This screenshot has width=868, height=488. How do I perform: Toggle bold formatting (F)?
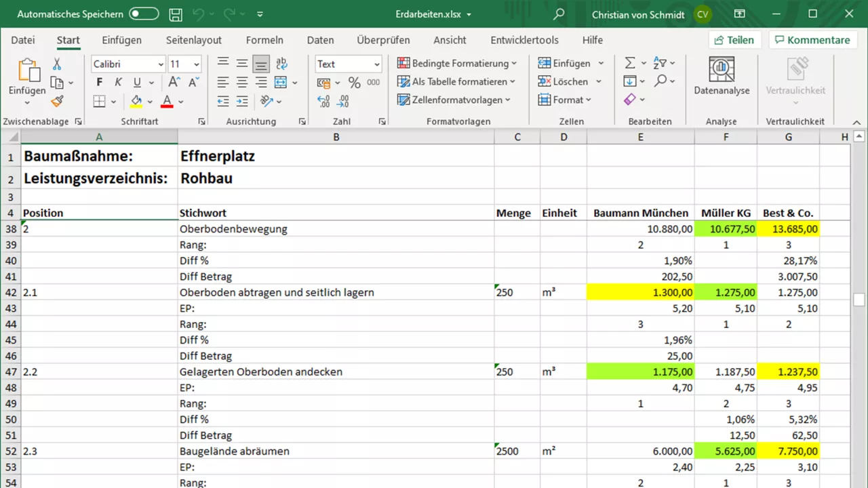coord(100,83)
